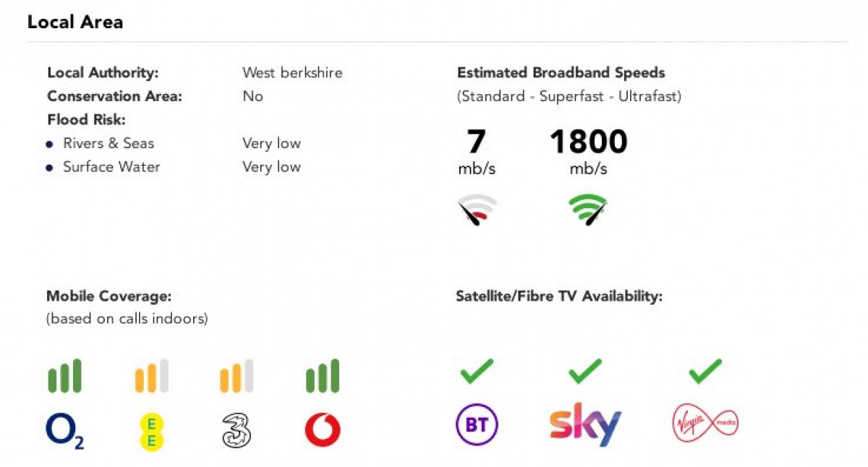The width and height of the screenshot is (868, 467).
Task: Click the Three mobile logo
Action: [237, 432]
